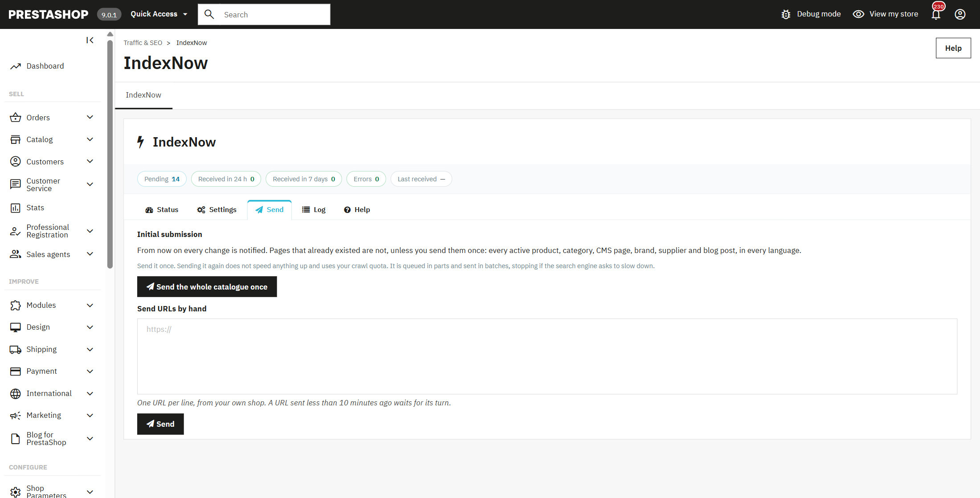Open notifications bell icon
Screen dimensions: 980x498
(936, 14)
